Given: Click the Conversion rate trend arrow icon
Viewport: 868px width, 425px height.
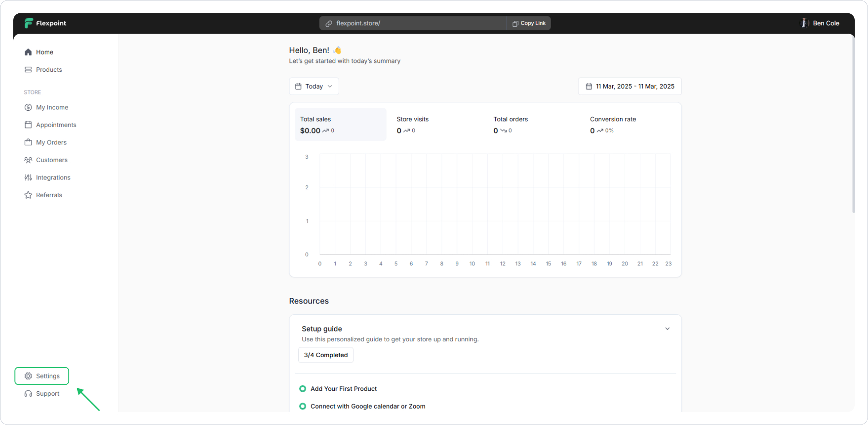Looking at the screenshot, I should [600, 131].
